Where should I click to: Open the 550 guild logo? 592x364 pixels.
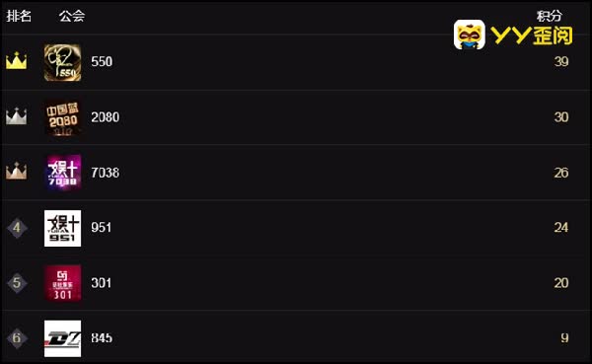tap(63, 63)
